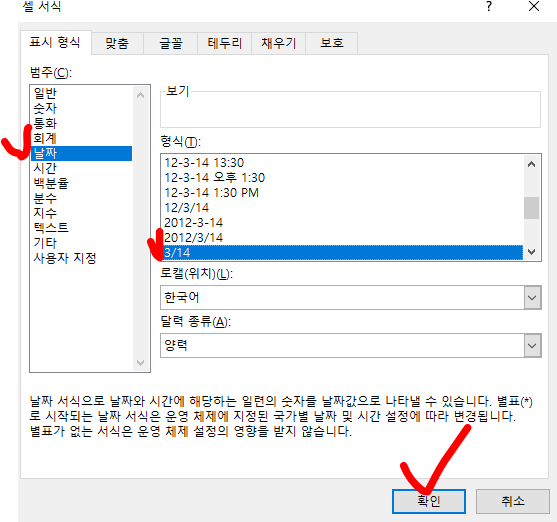Choose the 시간 category
The width and height of the screenshot is (557, 522).
[x=81, y=168]
